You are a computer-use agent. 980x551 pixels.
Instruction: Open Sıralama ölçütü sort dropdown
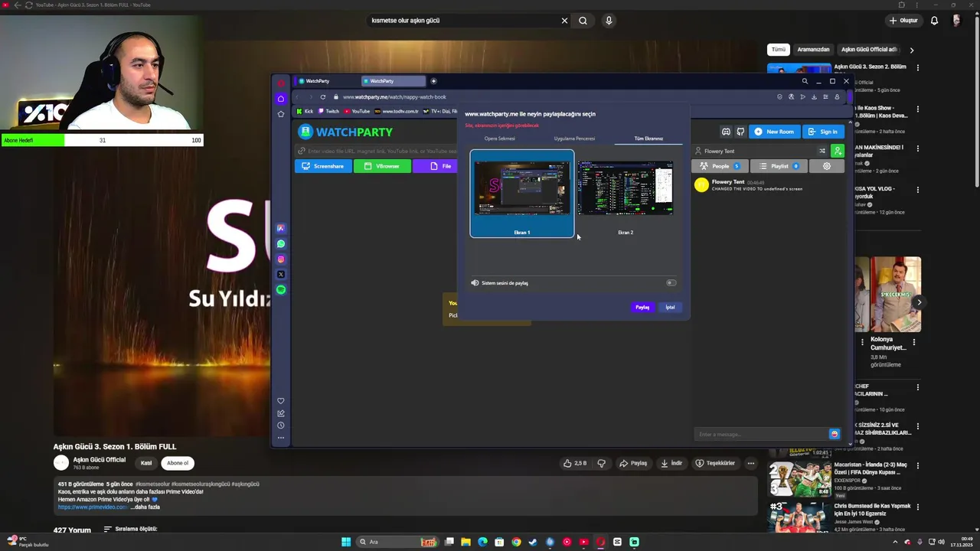[130, 530]
